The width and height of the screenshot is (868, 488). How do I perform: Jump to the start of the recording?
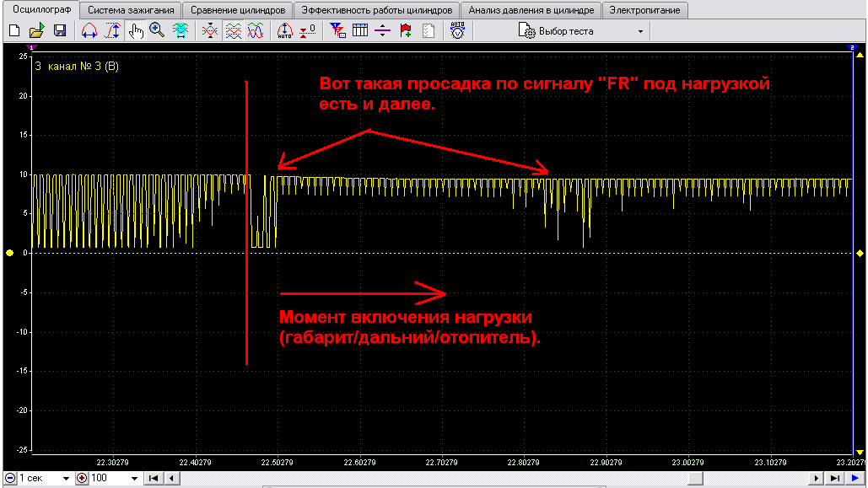[154, 478]
